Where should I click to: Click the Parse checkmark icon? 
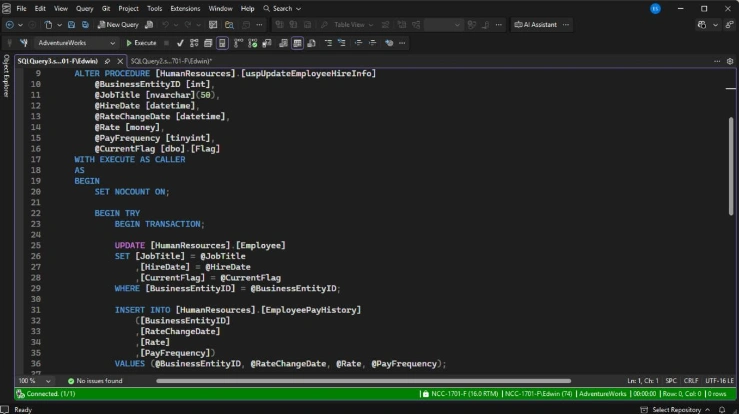(x=180, y=43)
